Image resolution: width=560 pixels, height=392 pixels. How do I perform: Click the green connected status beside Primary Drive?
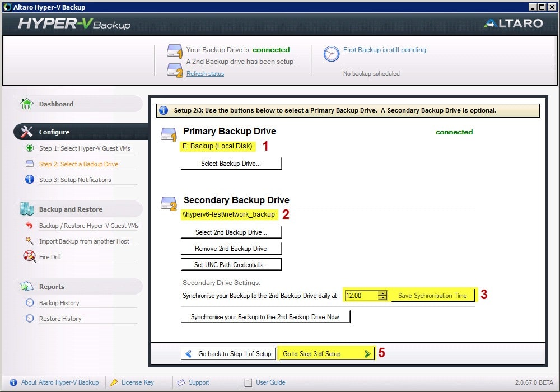[x=454, y=132]
